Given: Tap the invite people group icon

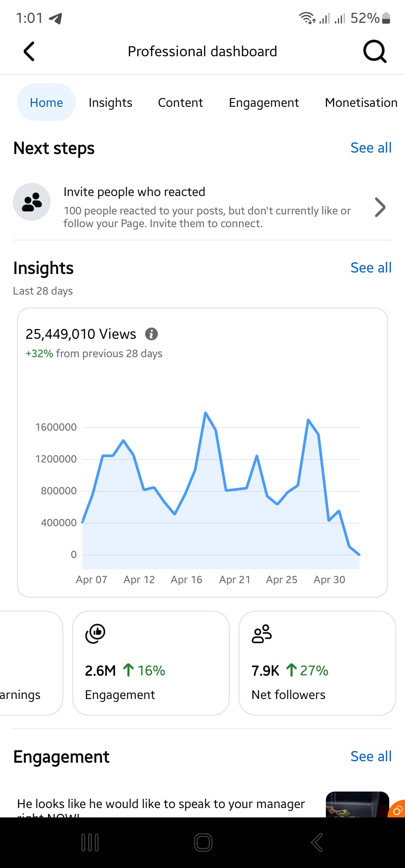Looking at the screenshot, I should (32, 202).
